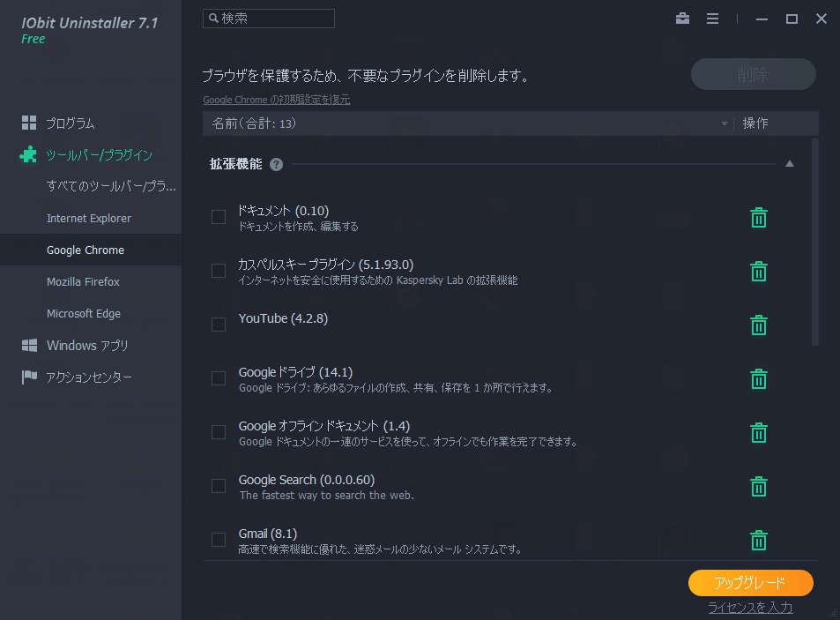This screenshot has height=620, width=840.
Task: Click the IObit Uninstaller 7.1 title
Action: tap(89, 23)
